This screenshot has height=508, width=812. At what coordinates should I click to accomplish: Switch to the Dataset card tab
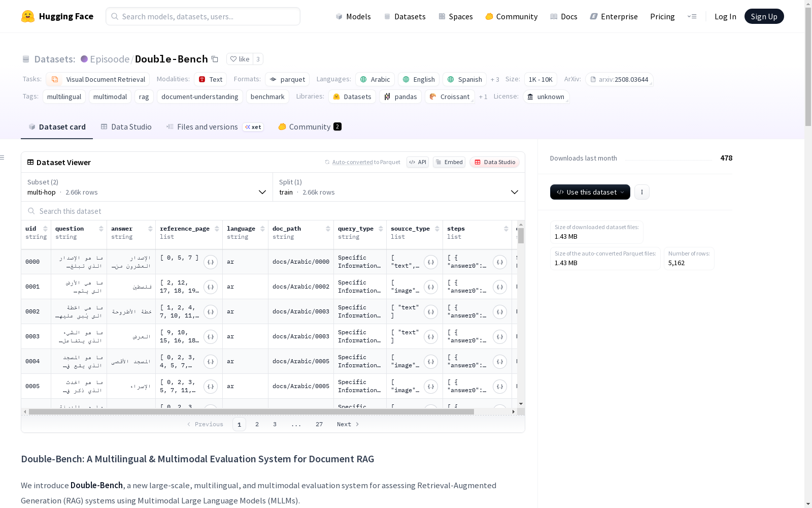[57, 127]
